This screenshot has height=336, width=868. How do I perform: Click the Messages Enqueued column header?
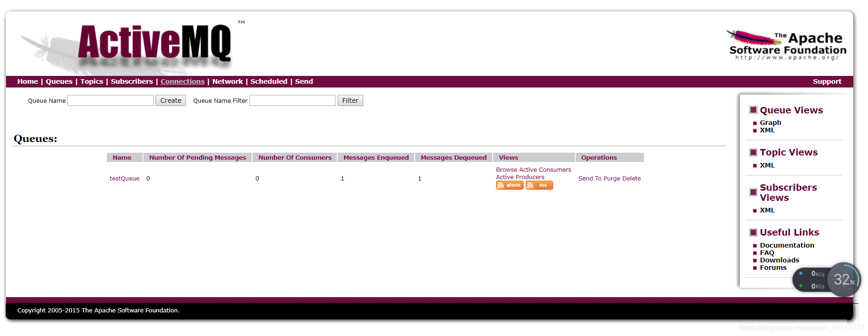coord(376,157)
